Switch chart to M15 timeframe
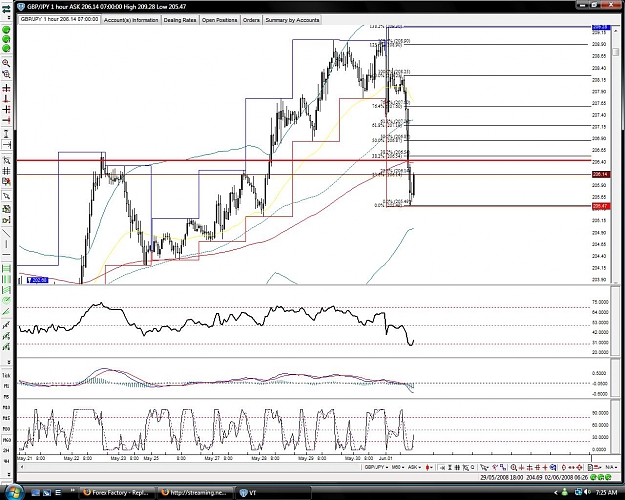 click(6, 418)
